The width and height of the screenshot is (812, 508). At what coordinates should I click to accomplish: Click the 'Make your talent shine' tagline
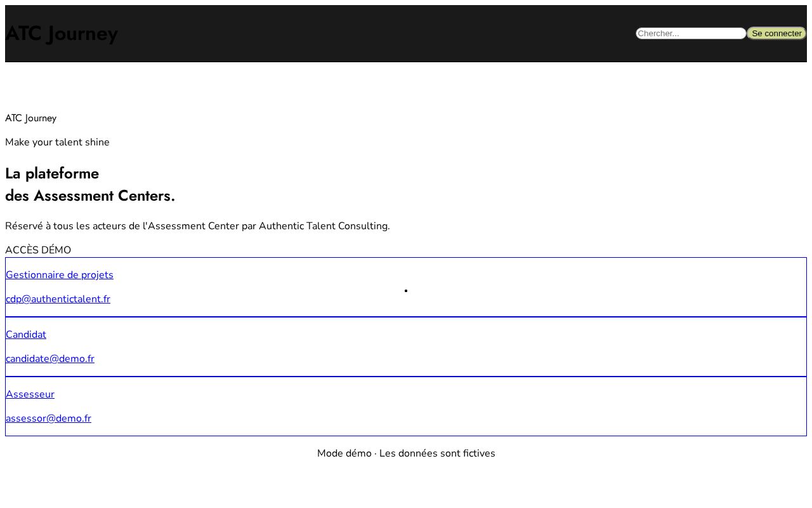[57, 142]
